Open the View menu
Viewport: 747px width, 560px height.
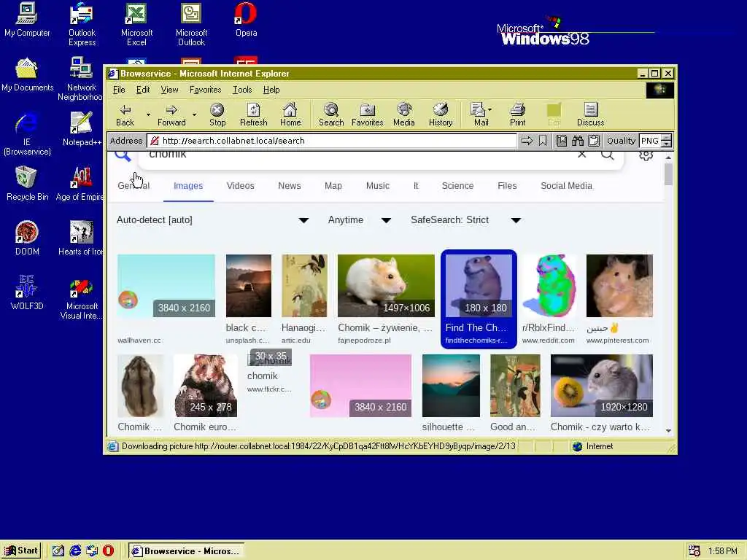(169, 90)
